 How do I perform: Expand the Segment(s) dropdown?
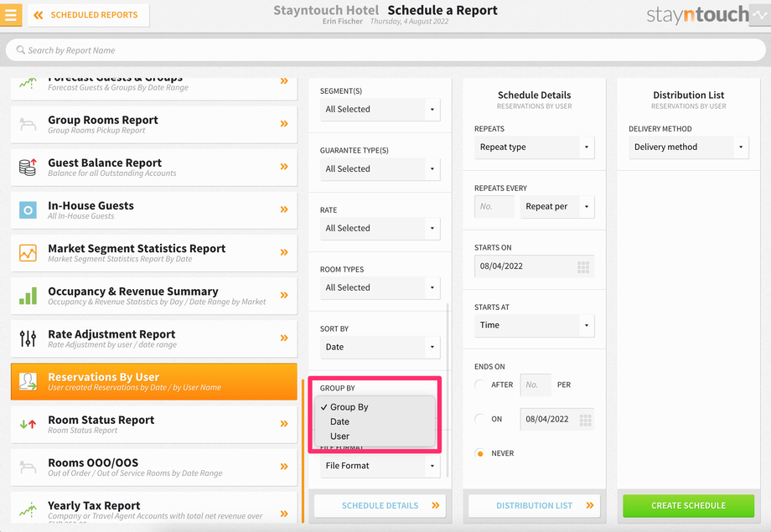pos(380,109)
